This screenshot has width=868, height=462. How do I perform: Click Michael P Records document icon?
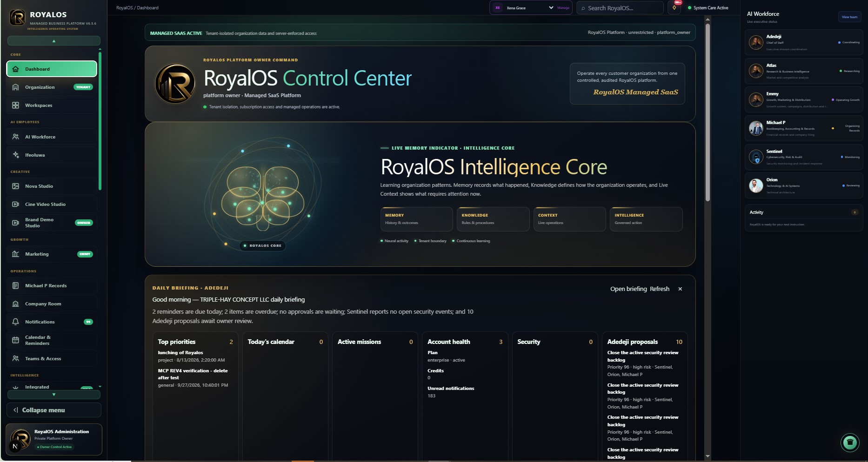15,285
